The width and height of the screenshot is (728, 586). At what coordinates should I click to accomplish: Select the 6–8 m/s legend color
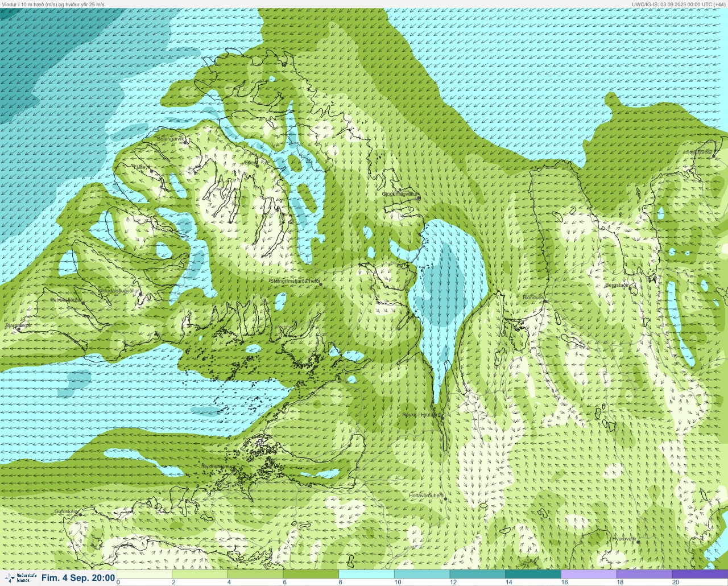tap(311, 573)
